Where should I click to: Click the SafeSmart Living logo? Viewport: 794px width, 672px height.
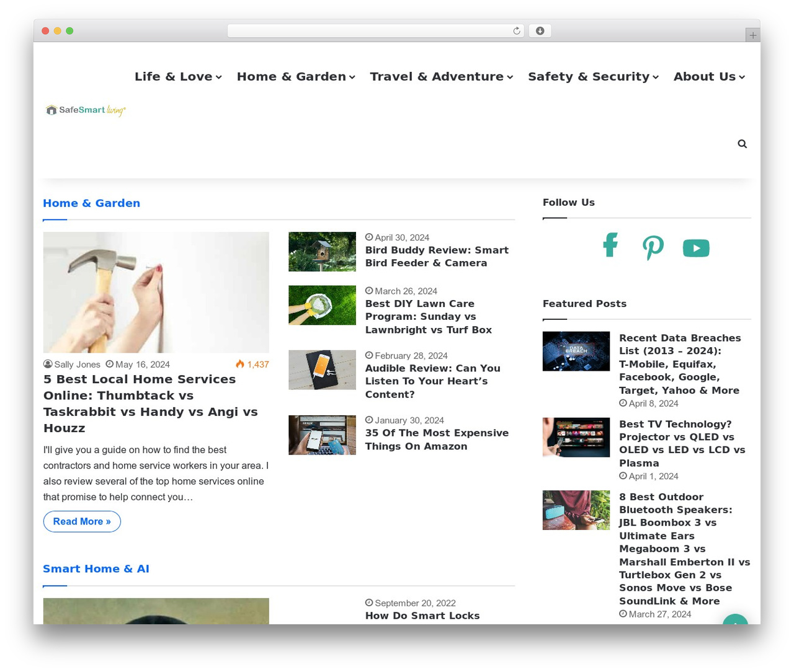(86, 110)
